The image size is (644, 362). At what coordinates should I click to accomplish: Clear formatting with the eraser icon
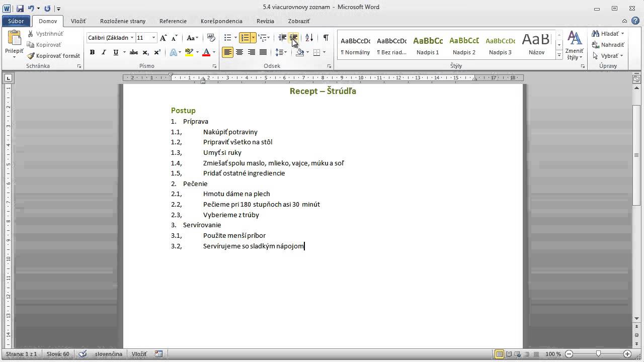click(x=211, y=38)
